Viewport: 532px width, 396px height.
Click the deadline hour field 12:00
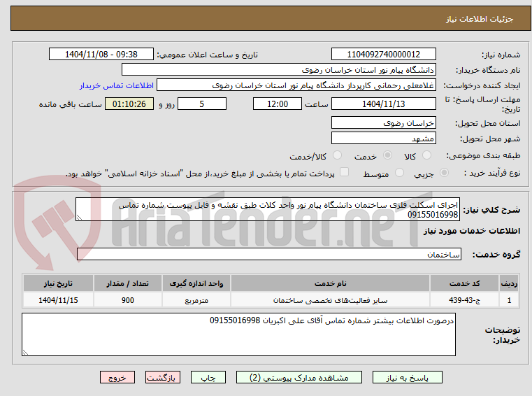(278, 104)
